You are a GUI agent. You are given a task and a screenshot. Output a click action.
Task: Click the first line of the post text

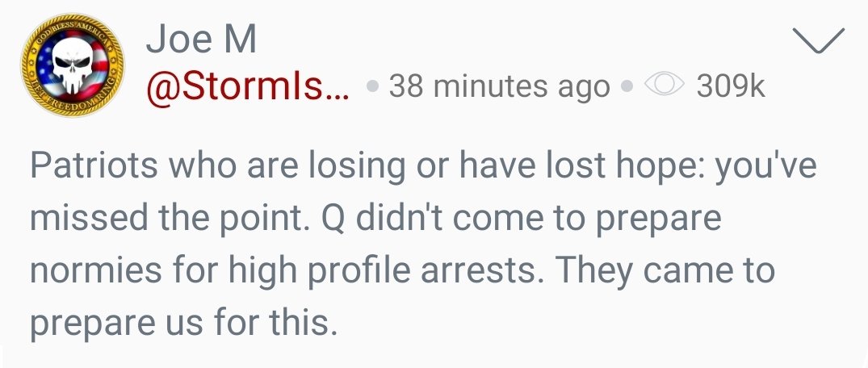(x=423, y=165)
